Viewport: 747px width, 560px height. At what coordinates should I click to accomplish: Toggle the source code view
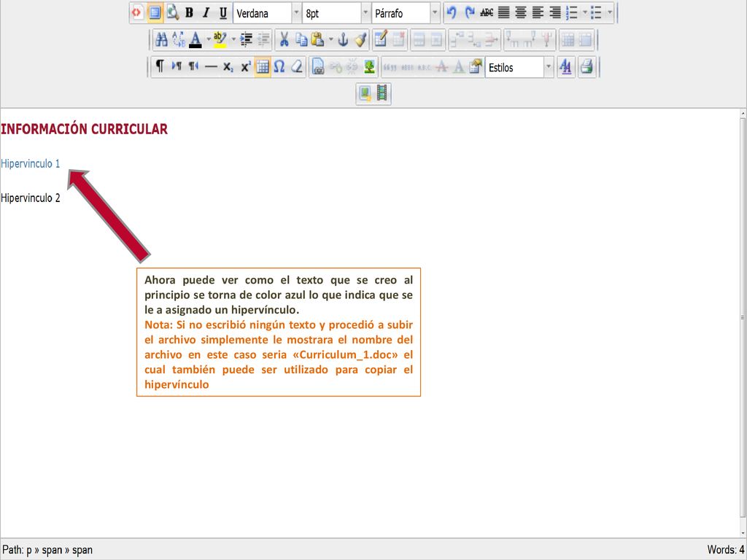click(x=136, y=13)
